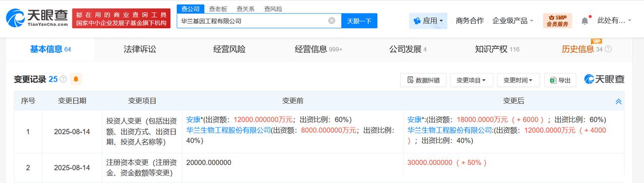Click the 20000.000000 value before change
The height and width of the screenshot is (183, 644).
[209, 162]
